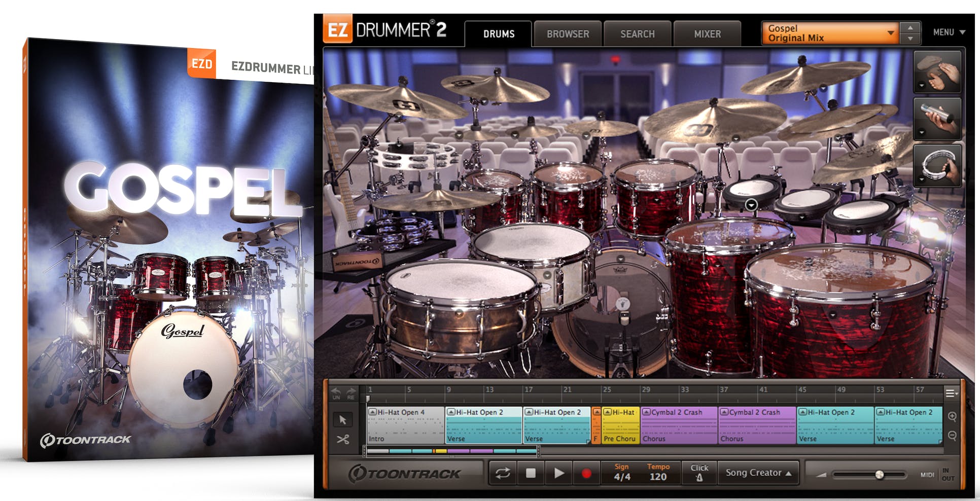Open the MENU dropdown
The image size is (980, 501).
[949, 32]
